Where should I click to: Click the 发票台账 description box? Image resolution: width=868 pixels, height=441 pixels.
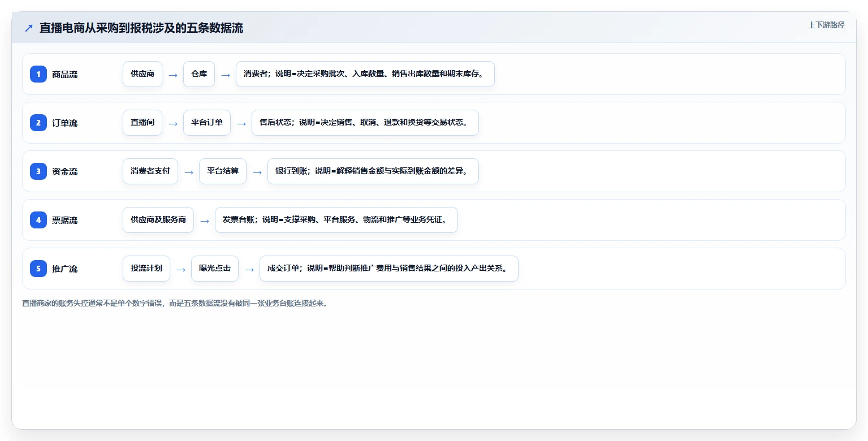click(x=336, y=220)
